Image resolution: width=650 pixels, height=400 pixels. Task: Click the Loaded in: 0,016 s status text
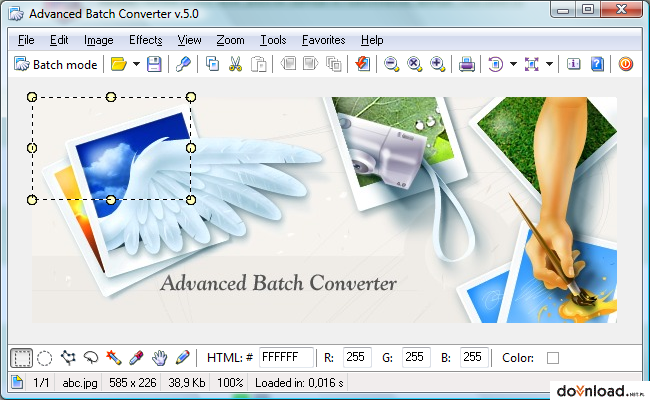pyautogui.click(x=299, y=383)
